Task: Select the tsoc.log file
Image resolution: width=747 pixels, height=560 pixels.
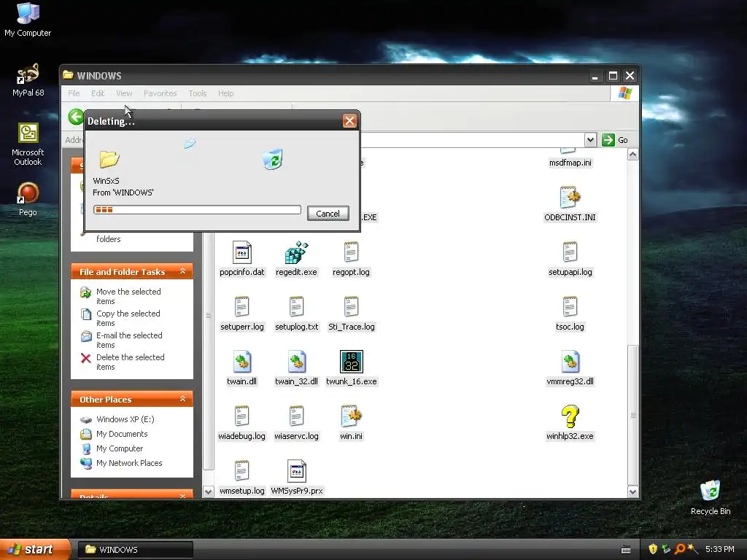Action: 570,314
